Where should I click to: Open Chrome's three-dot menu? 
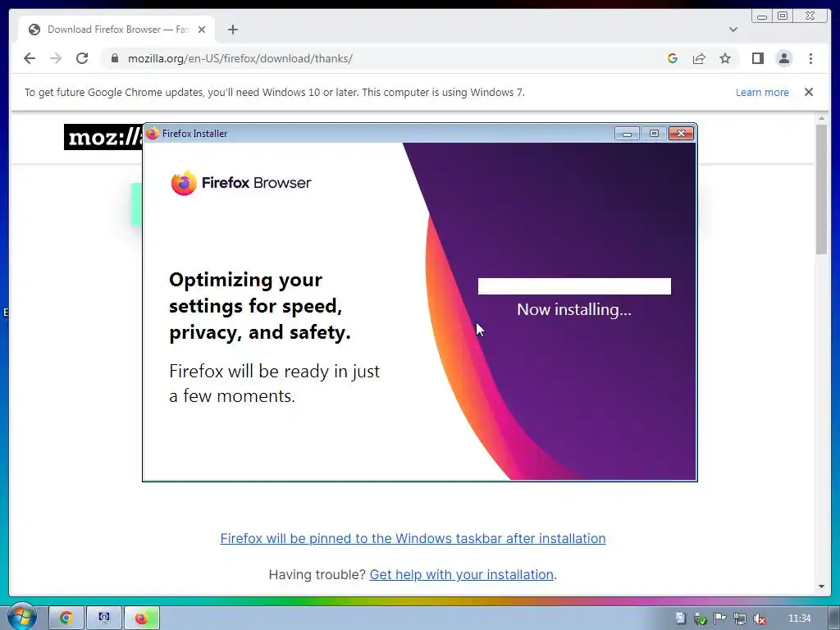point(810,58)
